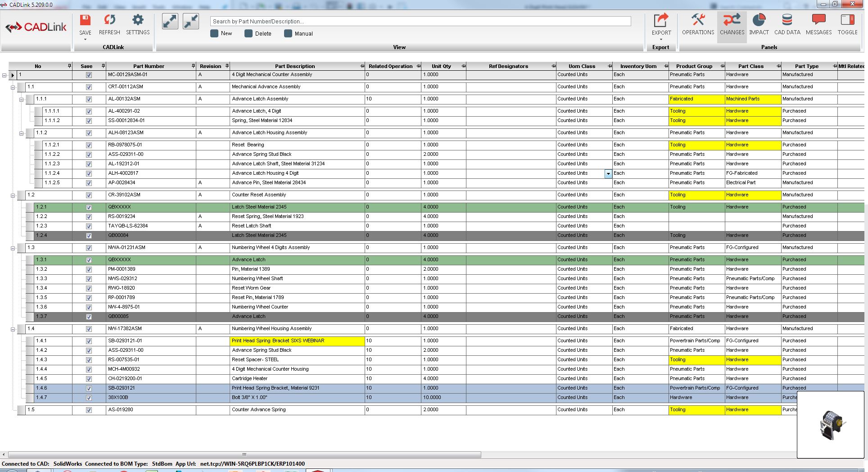Collapse node 1.4 Numbering Wheel Housing Assembly
The width and height of the screenshot is (868, 472).
coord(13,329)
